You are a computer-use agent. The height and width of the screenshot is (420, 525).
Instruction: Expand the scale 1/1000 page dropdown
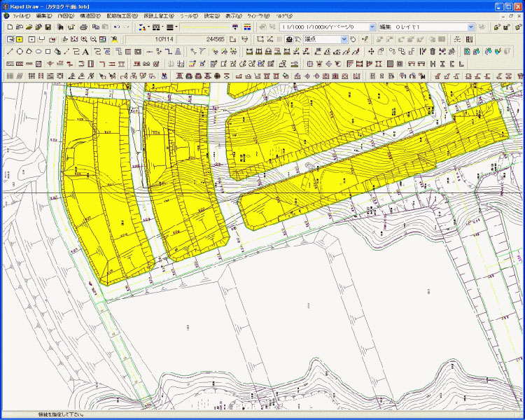click(372, 27)
